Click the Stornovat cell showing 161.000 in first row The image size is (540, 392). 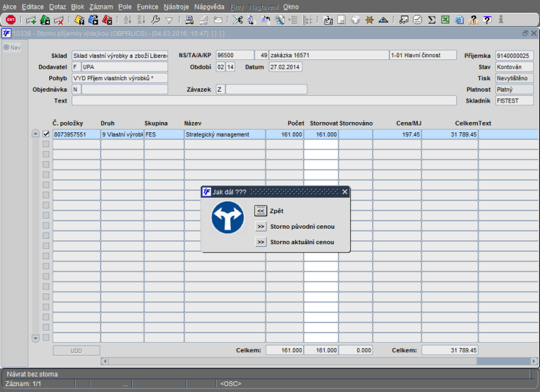coord(321,134)
